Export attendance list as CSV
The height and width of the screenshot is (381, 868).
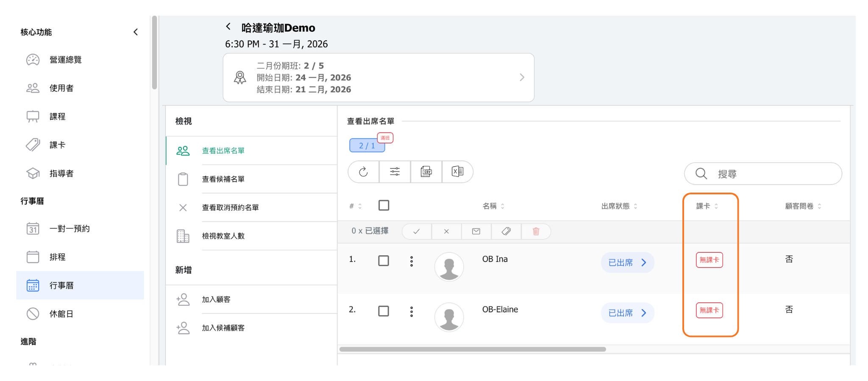(x=426, y=172)
